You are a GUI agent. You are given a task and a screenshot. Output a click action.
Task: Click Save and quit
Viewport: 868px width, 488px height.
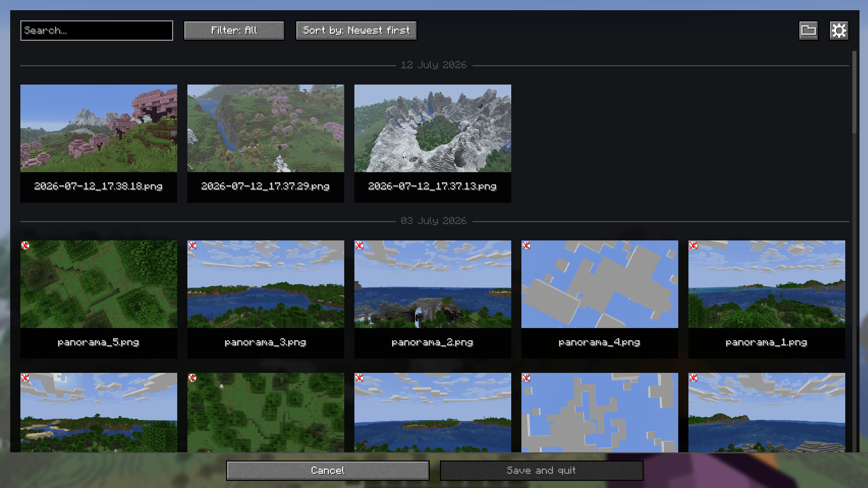pos(541,470)
